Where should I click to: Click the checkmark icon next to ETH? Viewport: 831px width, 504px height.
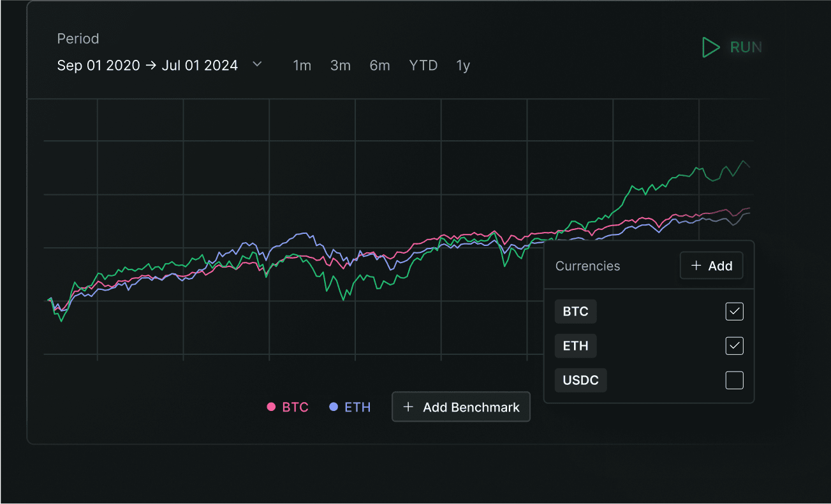734,346
